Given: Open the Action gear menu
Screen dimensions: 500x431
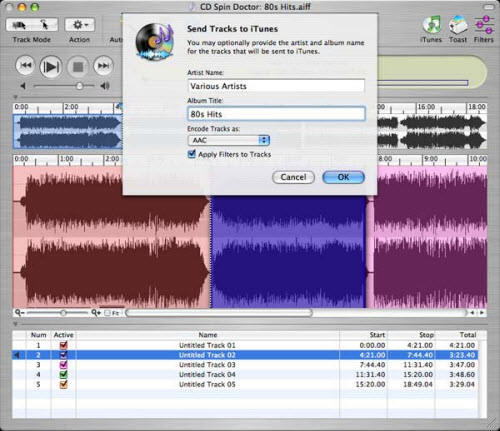Looking at the screenshot, I should click(x=80, y=25).
